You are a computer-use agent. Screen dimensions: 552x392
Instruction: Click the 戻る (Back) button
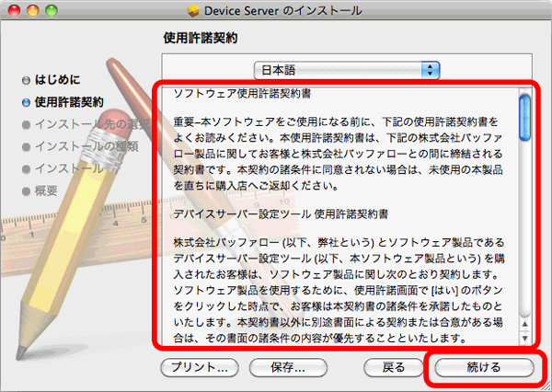pyautogui.click(x=394, y=368)
